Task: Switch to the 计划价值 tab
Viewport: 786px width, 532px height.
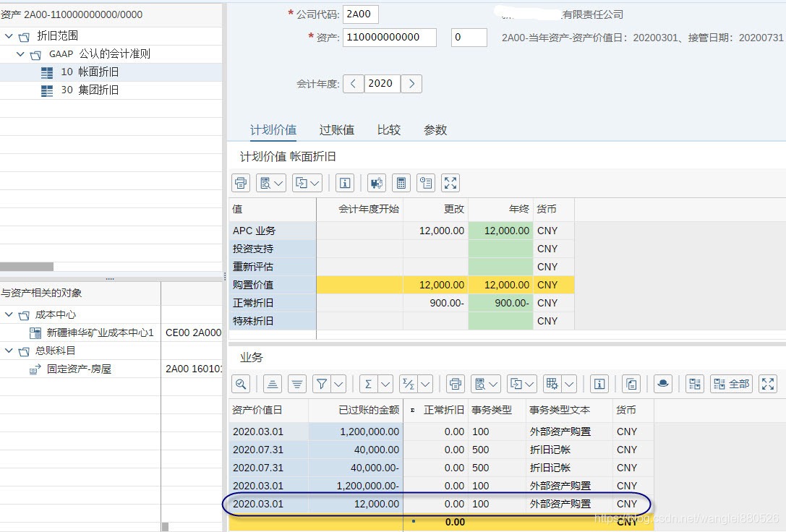Action: tap(273, 130)
